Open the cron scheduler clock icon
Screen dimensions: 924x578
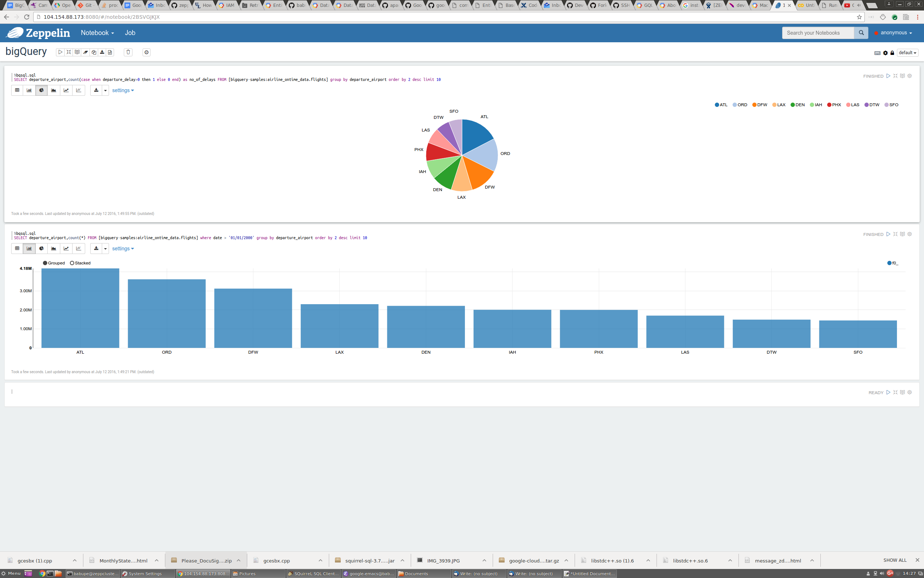pyautogui.click(x=147, y=52)
